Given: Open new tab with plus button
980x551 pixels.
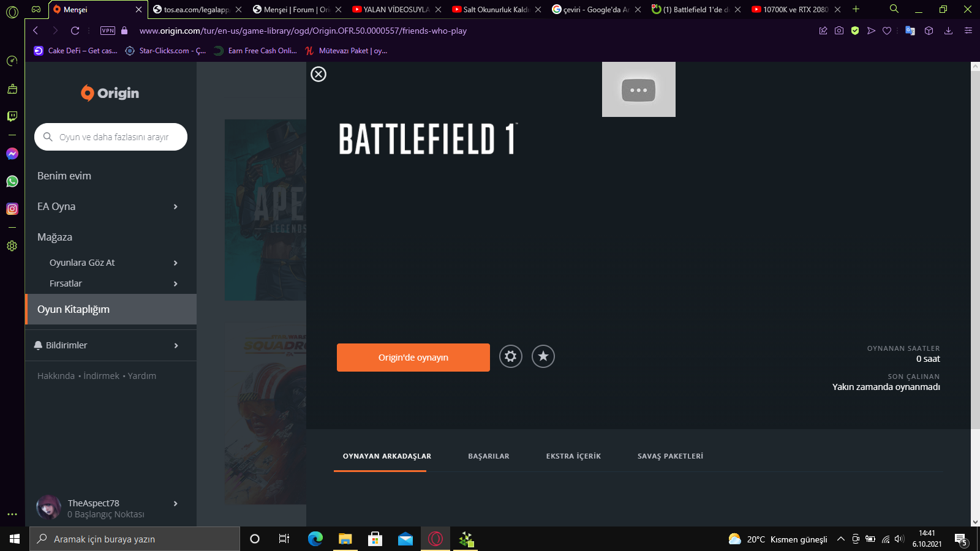Looking at the screenshot, I should coord(856,9).
